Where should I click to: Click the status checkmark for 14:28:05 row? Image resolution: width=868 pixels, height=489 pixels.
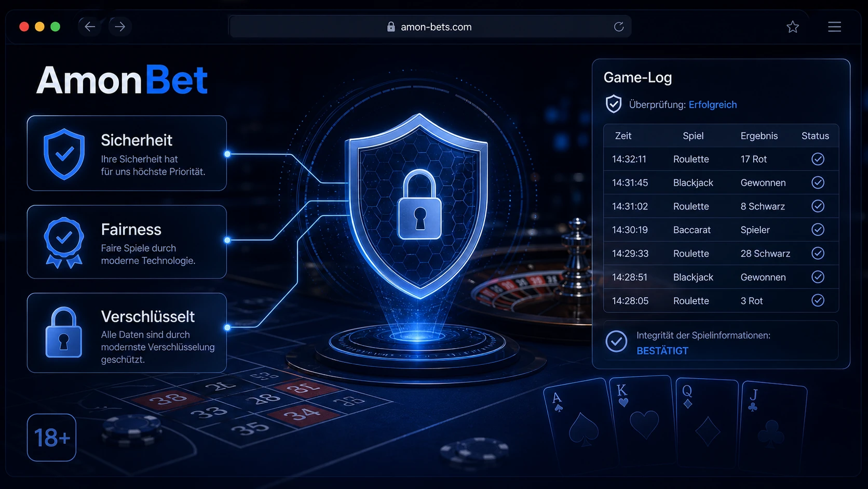(x=818, y=300)
